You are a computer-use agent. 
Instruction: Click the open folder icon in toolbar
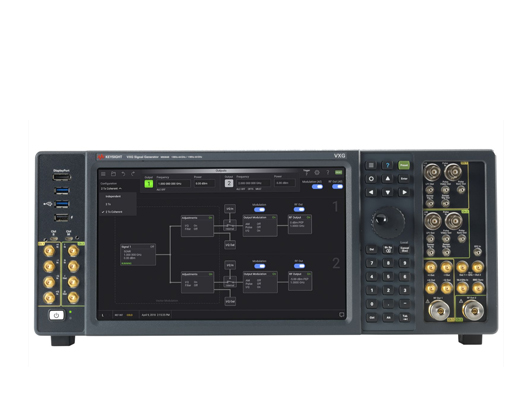coord(113,174)
